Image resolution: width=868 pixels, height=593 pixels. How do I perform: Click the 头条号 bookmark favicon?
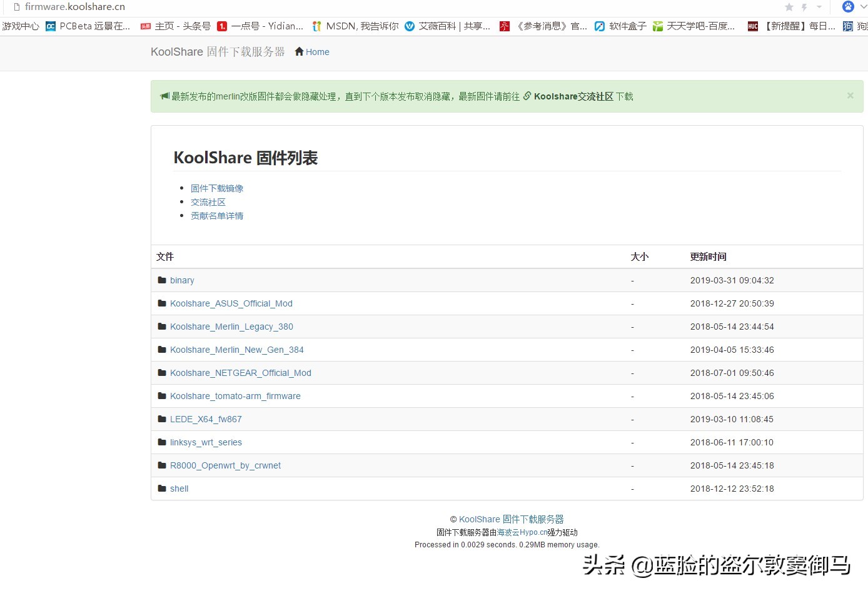pyautogui.click(x=146, y=26)
